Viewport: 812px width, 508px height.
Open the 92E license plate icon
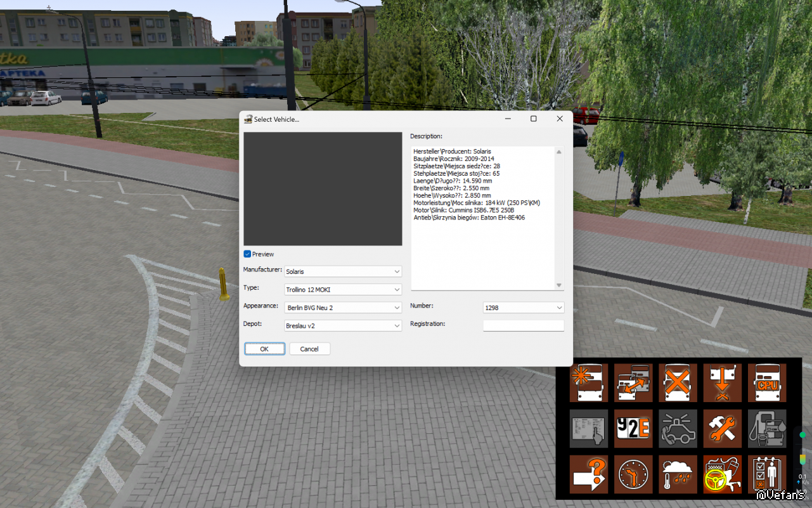click(633, 429)
